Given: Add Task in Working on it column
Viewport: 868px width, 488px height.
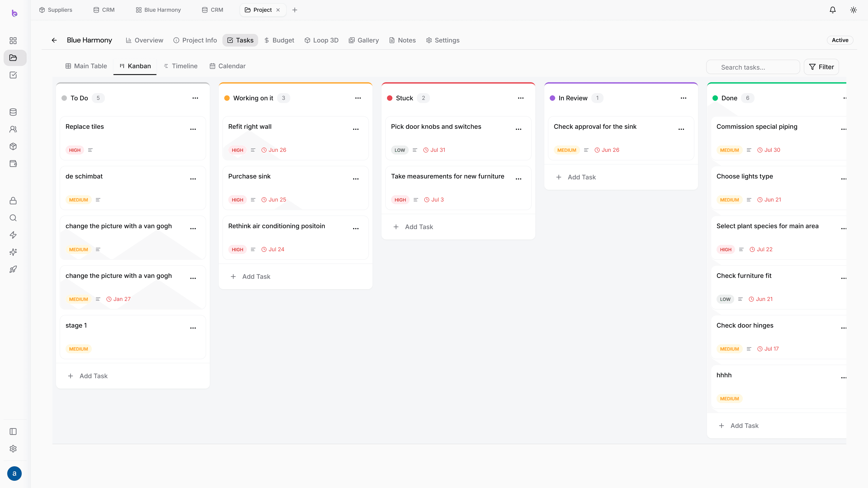Looking at the screenshot, I should point(250,277).
